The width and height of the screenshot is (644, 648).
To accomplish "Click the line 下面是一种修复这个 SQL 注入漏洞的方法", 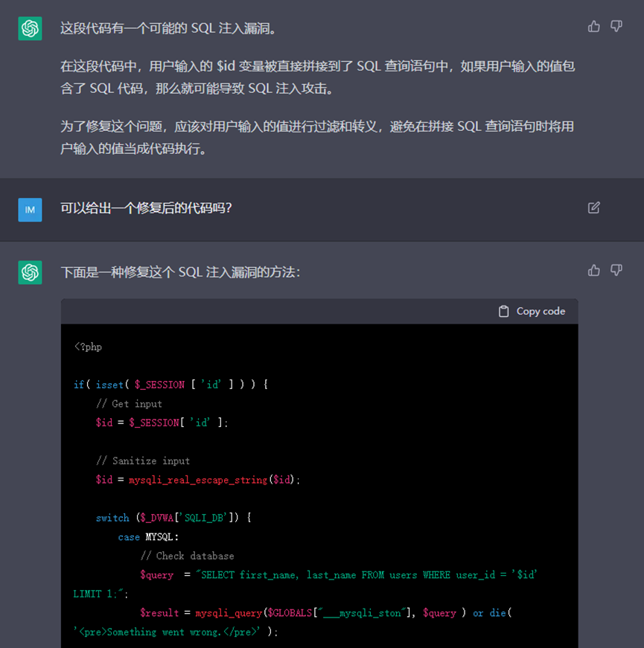I will pyautogui.click(x=180, y=272).
